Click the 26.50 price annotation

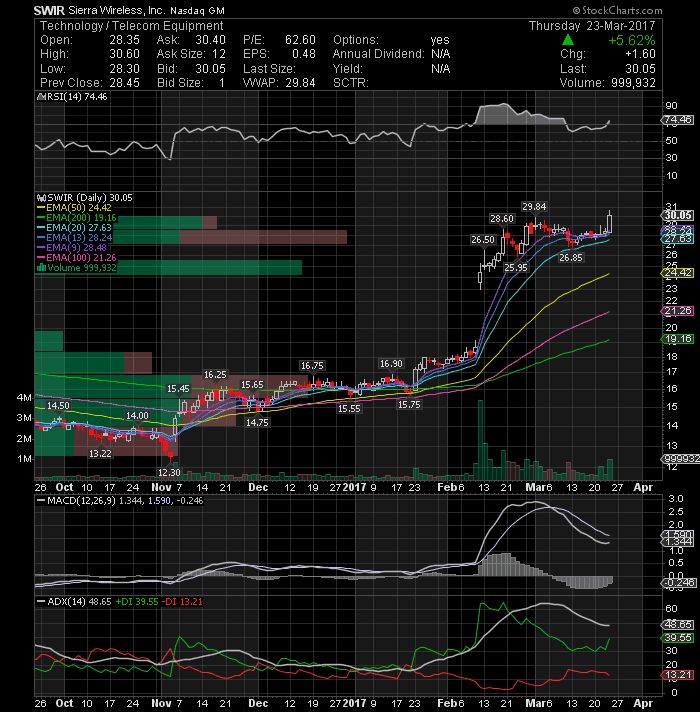coord(483,240)
